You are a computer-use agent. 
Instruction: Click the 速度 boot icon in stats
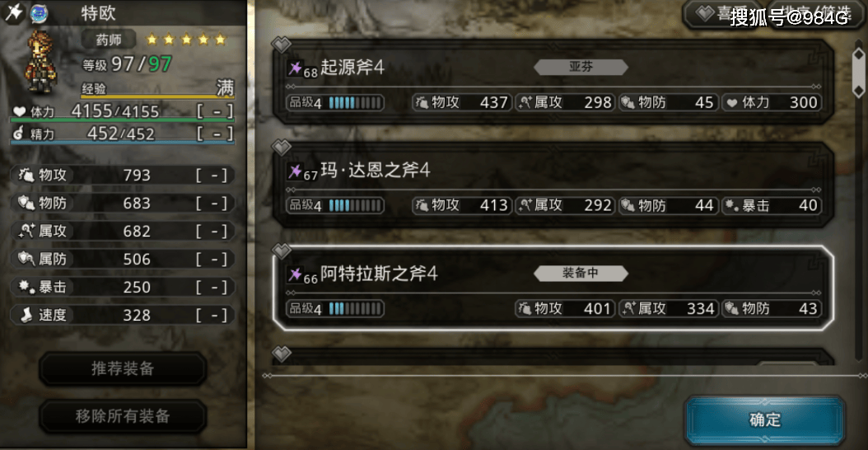click(x=26, y=316)
